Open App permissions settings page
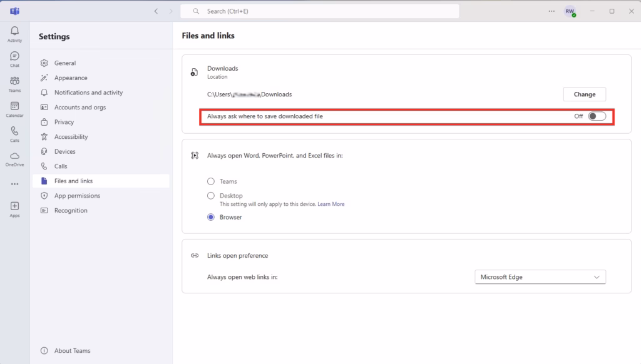 pos(101,196)
